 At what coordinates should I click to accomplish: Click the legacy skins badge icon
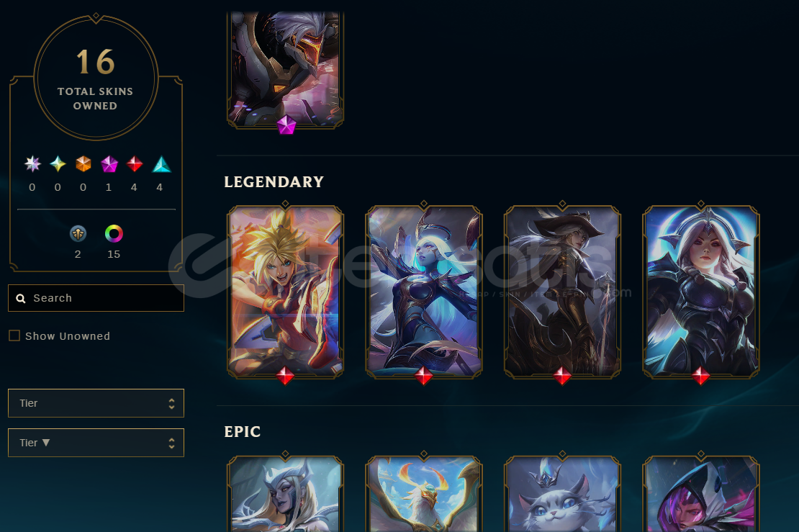coord(78,234)
